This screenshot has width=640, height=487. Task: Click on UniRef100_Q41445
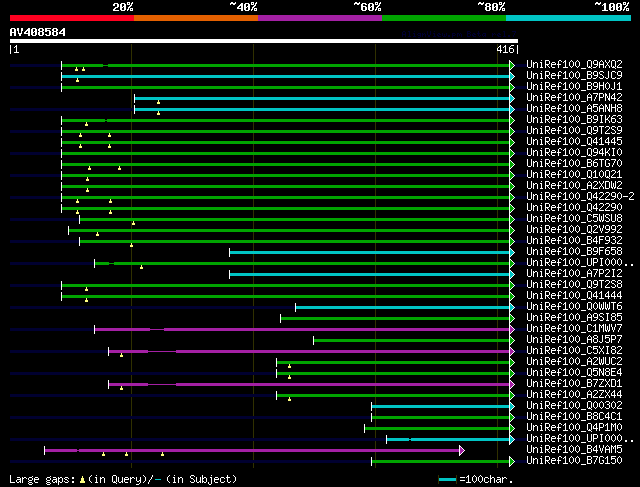(574, 141)
